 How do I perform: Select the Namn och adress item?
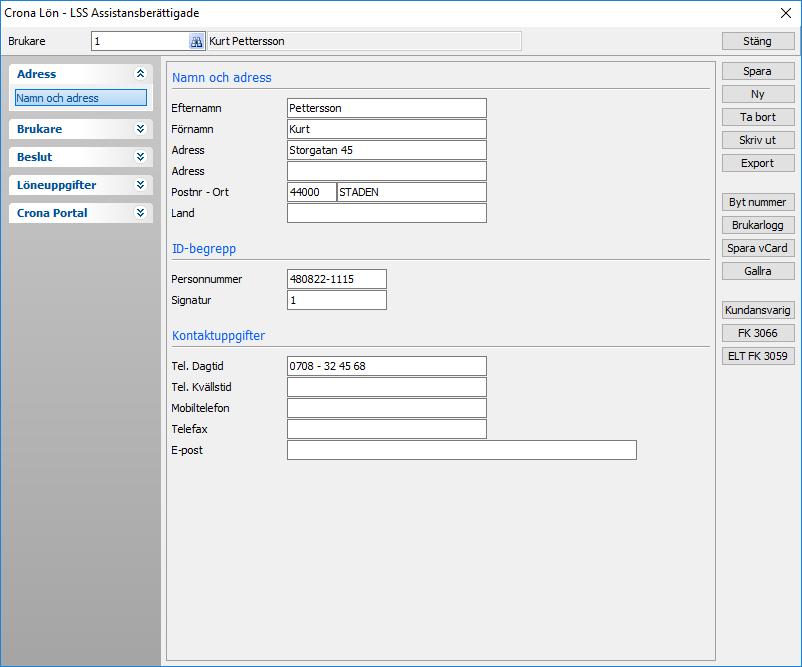81,98
